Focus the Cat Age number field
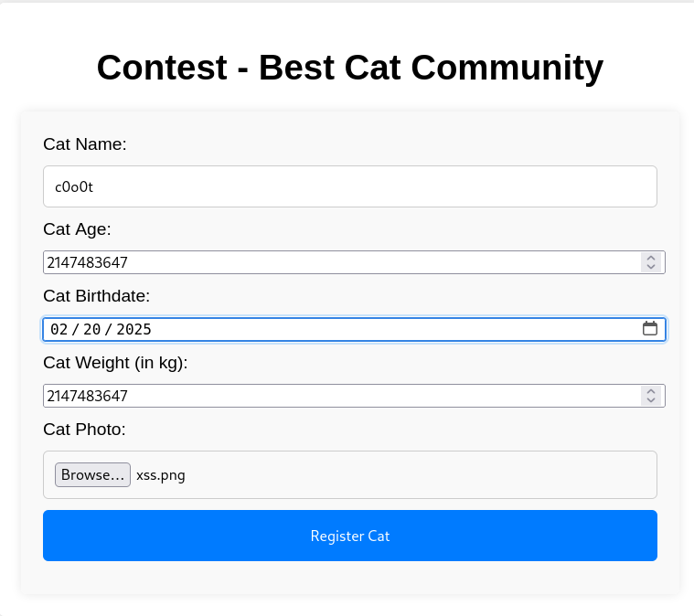This screenshot has width=694, height=616. [342, 262]
